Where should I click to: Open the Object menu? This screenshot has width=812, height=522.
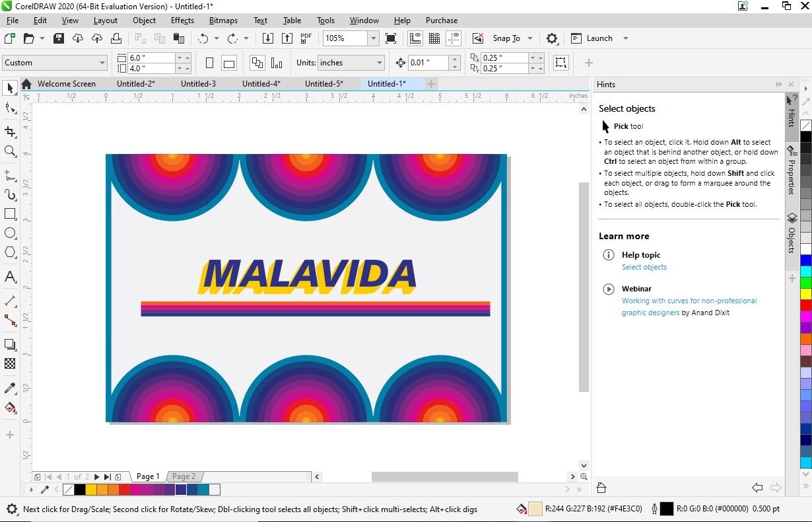coord(144,20)
